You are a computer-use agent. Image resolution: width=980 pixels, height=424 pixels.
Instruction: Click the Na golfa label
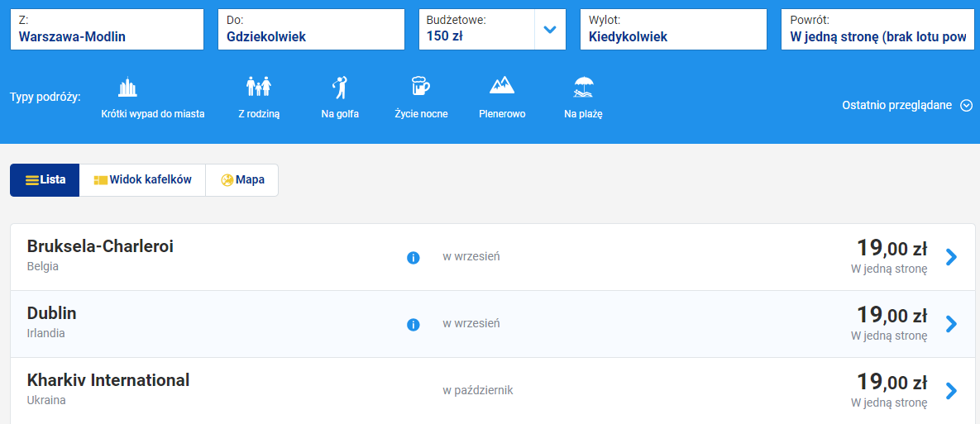340,114
